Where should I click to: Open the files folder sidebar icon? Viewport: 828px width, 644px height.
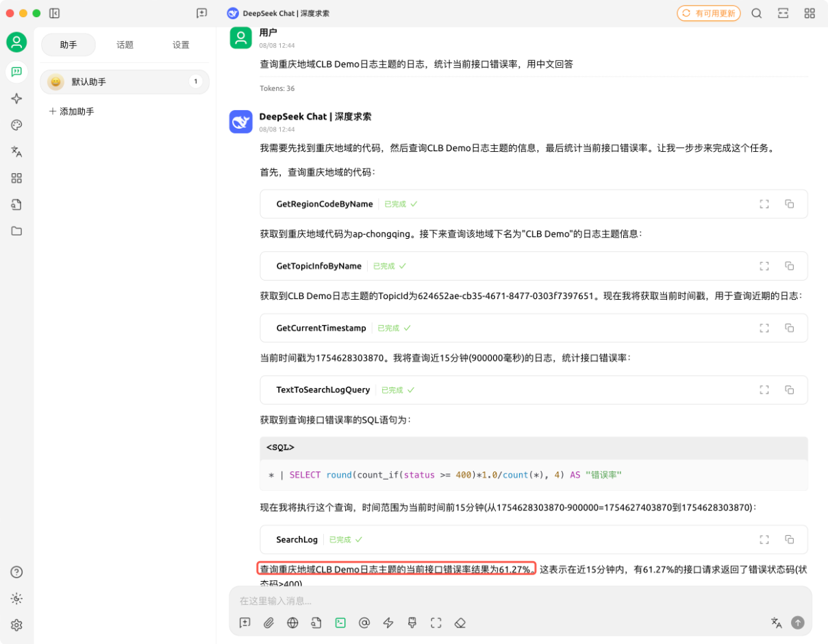[x=16, y=231]
